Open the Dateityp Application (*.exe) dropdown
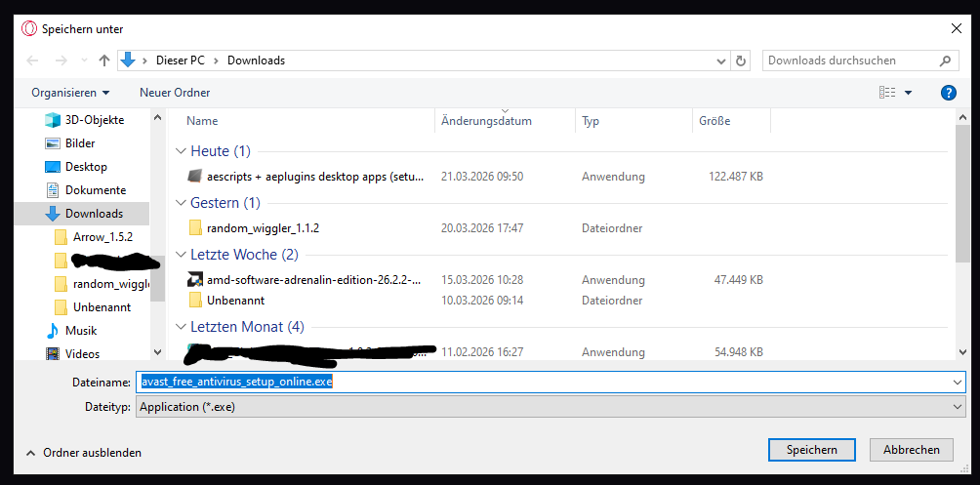This screenshot has height=485, width=980. (551, 407)
